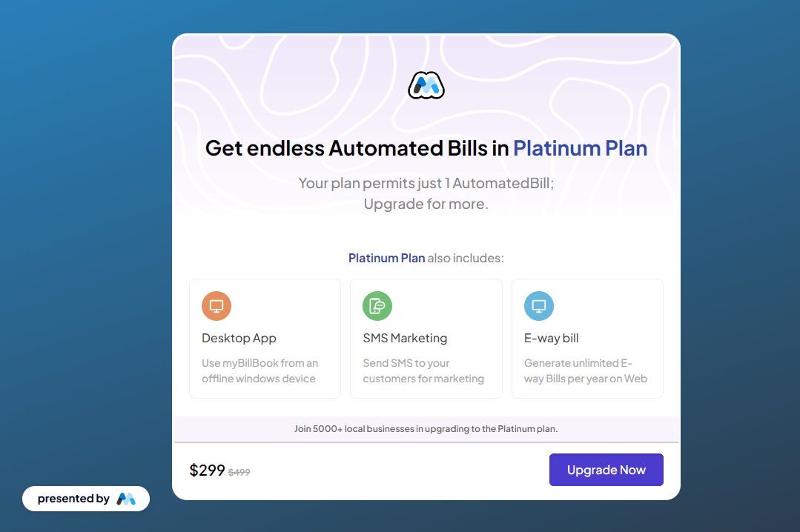Click the 'presented by' badge text
800x532 pixels.
coord(73,499)
